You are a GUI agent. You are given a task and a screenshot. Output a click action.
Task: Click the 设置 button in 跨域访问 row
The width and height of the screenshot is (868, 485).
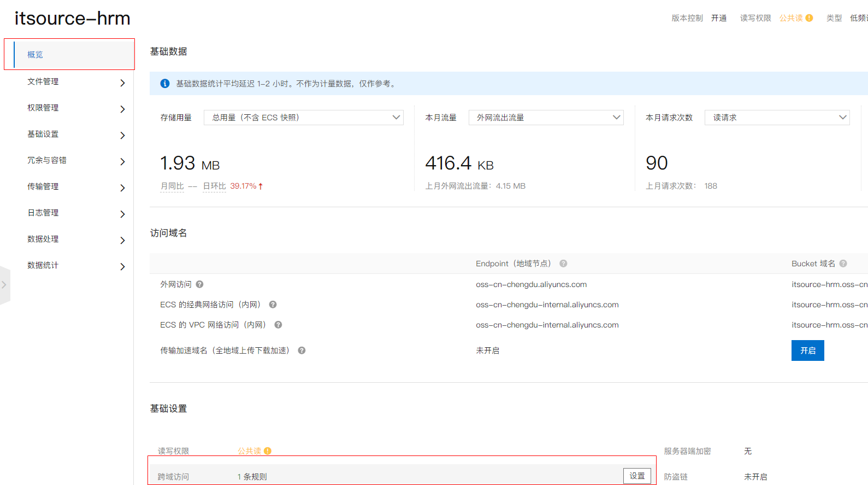coord(637,476)
